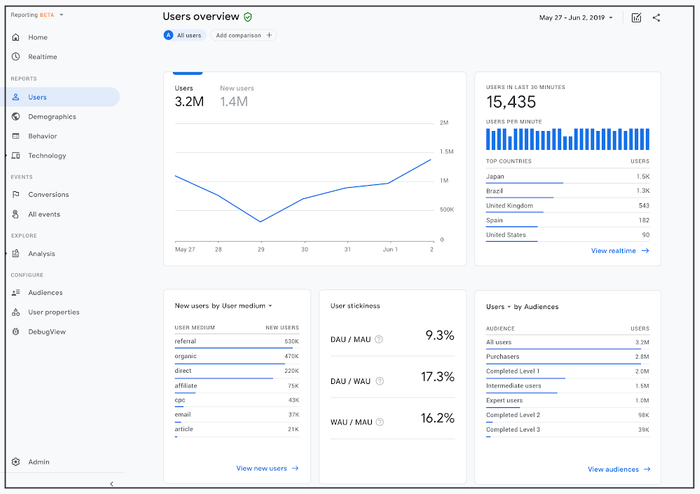The image size is (700, 494).
Task: Click the DebugView icon in sidebar
Action: point(16,331)
